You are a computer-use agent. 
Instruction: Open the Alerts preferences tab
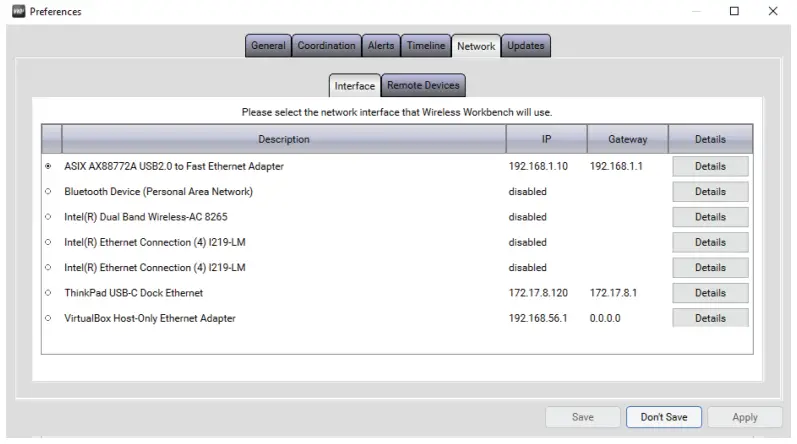[381, 46]
